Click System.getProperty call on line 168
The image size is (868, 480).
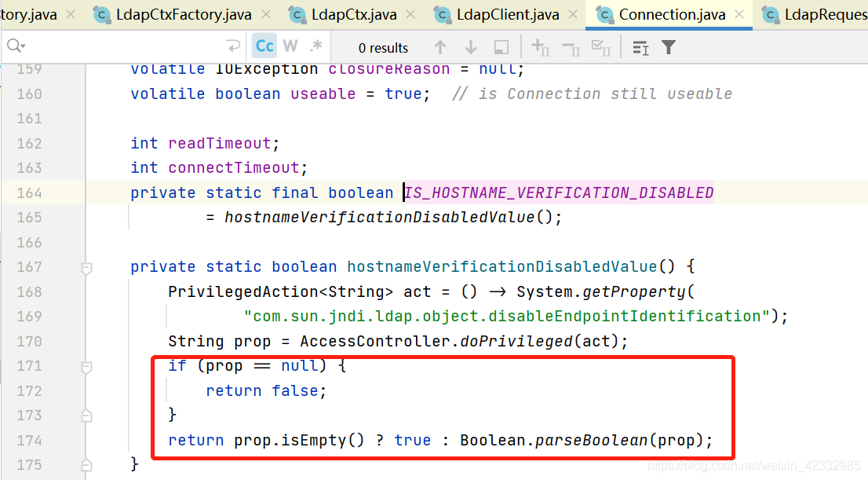click(605, 291)
